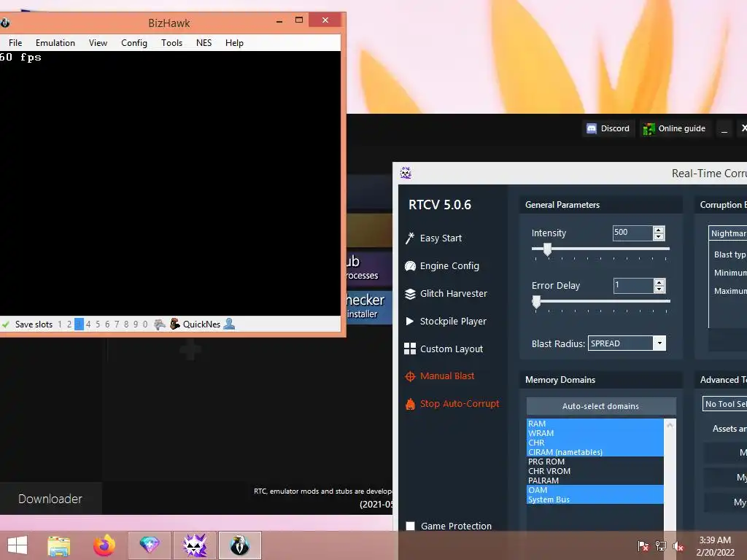Open Engine Config gauge icon
This screenshot has height=560, width=747.
[410, 265]
